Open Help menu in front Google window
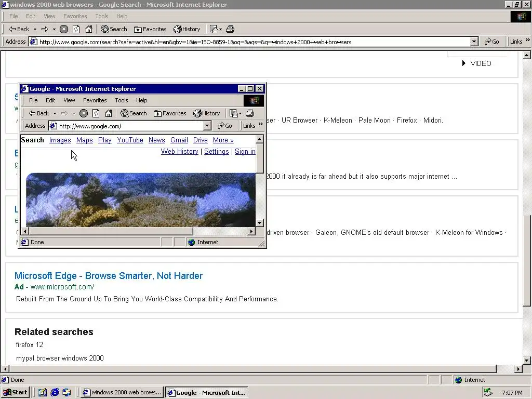Image resolution: width=532 pixels, height=399 pixels. point(141,100)
